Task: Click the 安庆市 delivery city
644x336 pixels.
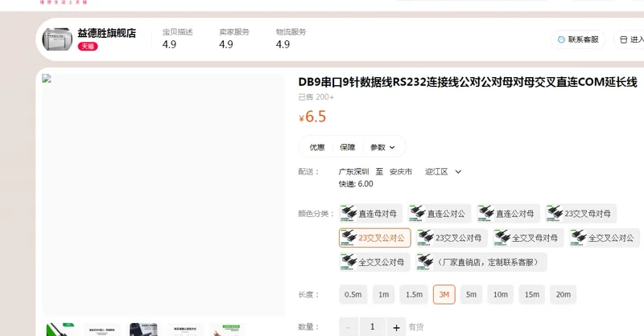Action: (401, 172)
